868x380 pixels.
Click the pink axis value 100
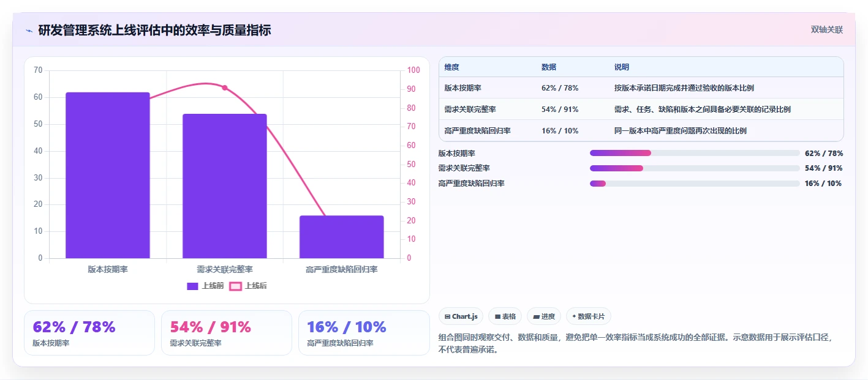[413, 70]
